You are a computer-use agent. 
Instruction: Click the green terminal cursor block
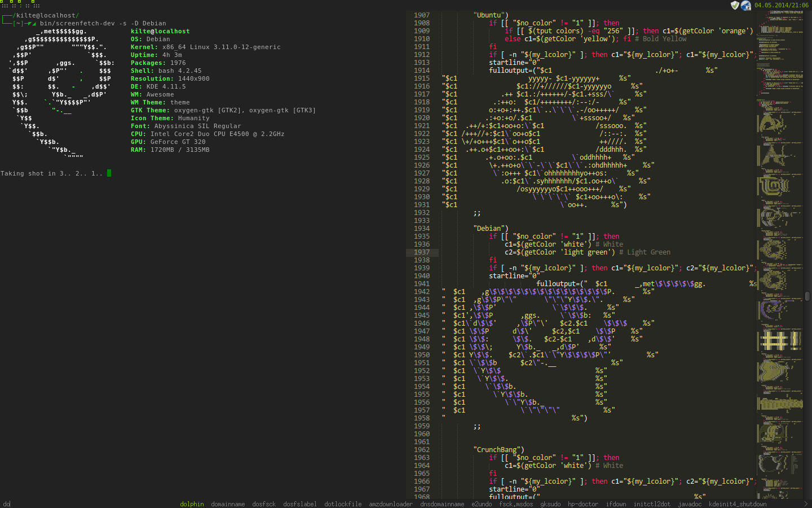(109, 173)
